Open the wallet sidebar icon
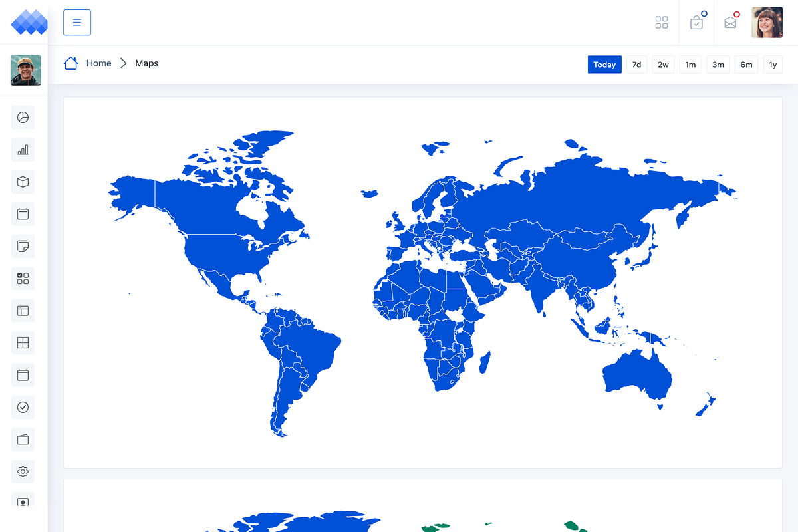The width and height of the screenshot is (798, 532). click(x=23, y=440)
